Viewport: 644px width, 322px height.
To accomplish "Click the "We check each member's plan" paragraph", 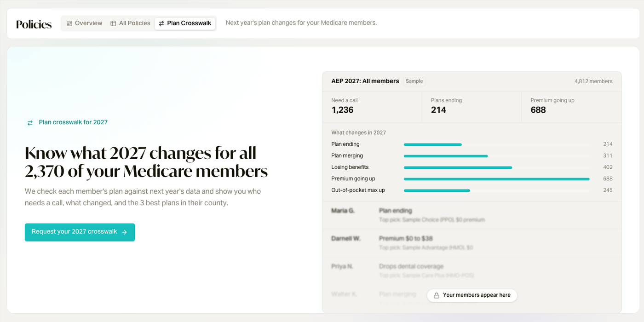I will point(143,197).
